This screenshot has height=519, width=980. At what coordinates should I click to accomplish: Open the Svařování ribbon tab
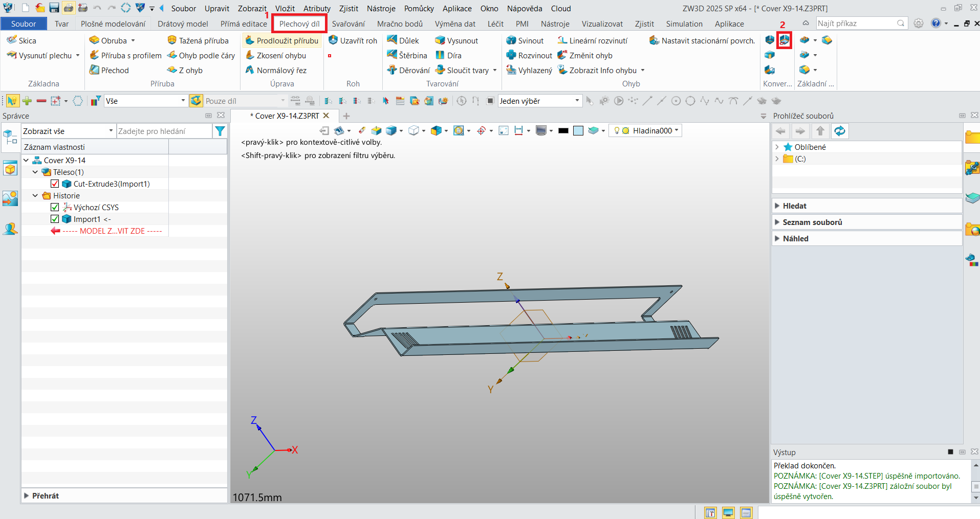click(x=349, y=24)
